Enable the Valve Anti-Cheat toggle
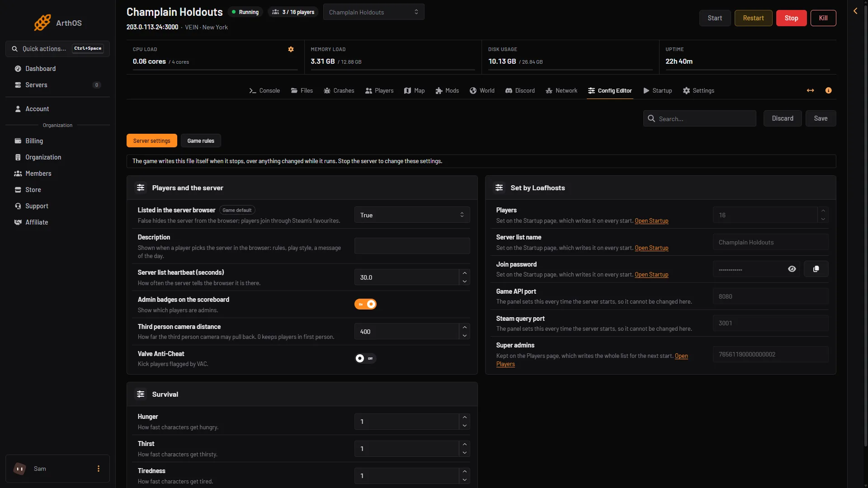This screenshot has width=868, height=488. [365, 358]
